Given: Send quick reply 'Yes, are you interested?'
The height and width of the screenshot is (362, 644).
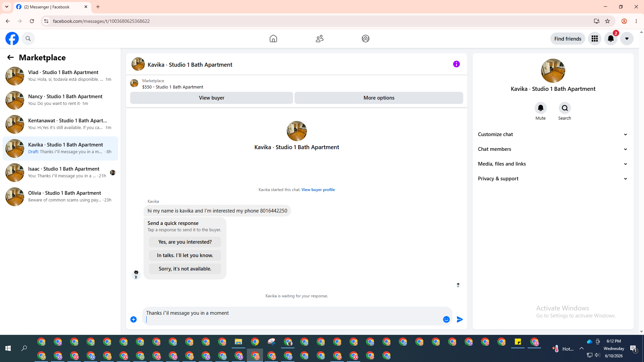Looking at the screenshot, I should pos(185,242).
